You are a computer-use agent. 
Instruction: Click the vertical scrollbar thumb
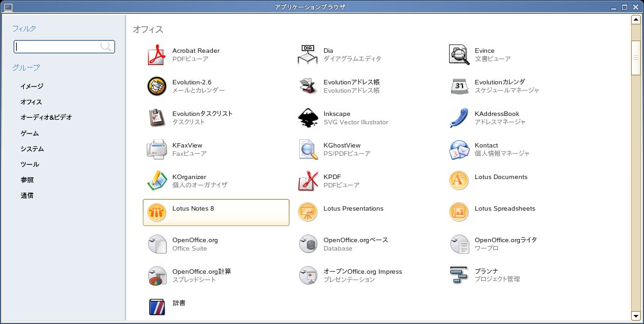coord(636,58)
